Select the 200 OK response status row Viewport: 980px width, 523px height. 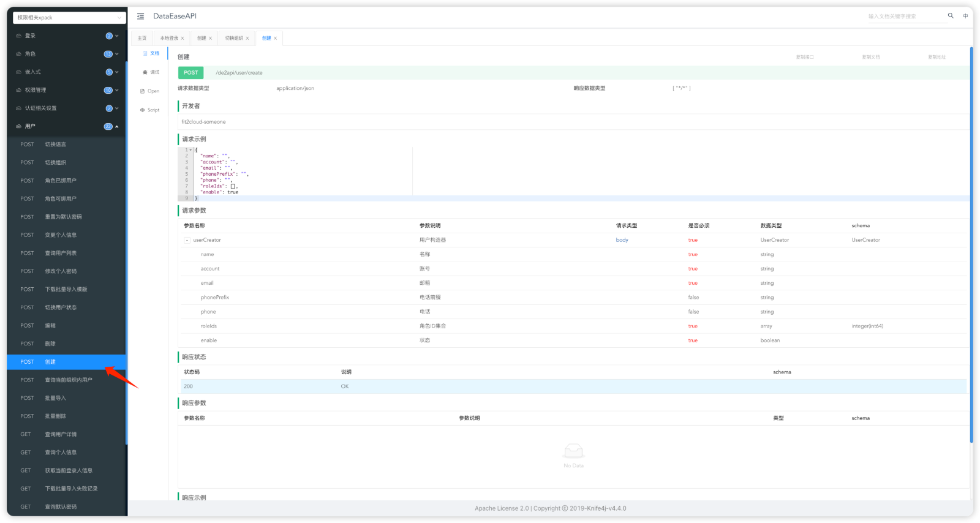[x=573, y=386]
